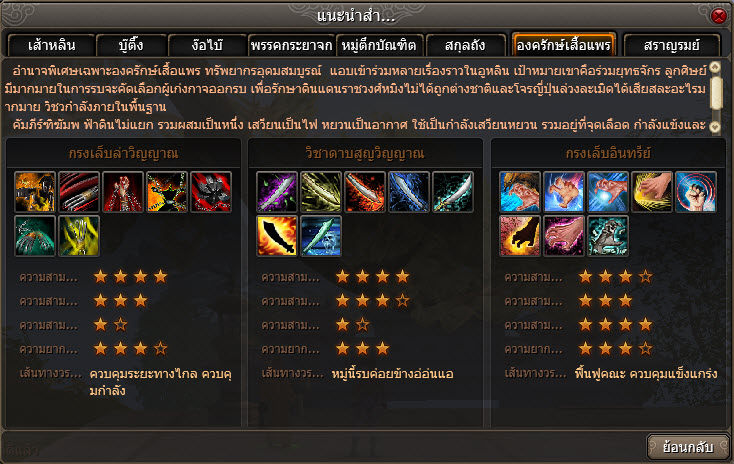The height and width of the screenshot is (464, 734).
Task: Select the วิชาดาบสูญวิญญาณ panel header
Action: pos(365,154)
